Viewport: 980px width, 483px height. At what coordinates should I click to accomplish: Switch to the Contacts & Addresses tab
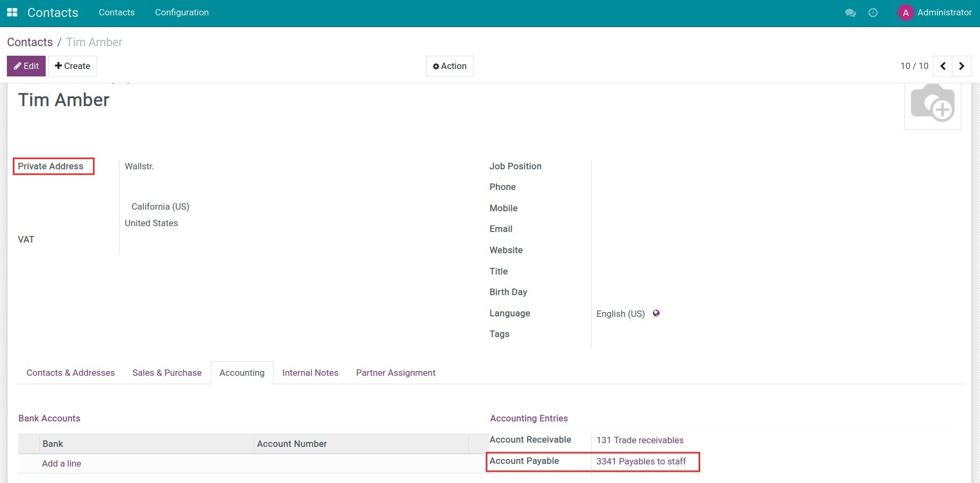point(71,373)
